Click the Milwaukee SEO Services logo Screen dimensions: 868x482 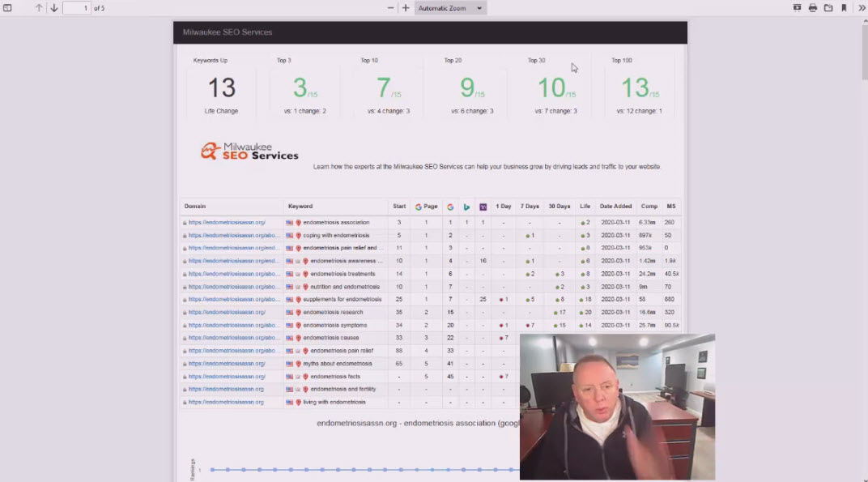(x=249, y=151)
